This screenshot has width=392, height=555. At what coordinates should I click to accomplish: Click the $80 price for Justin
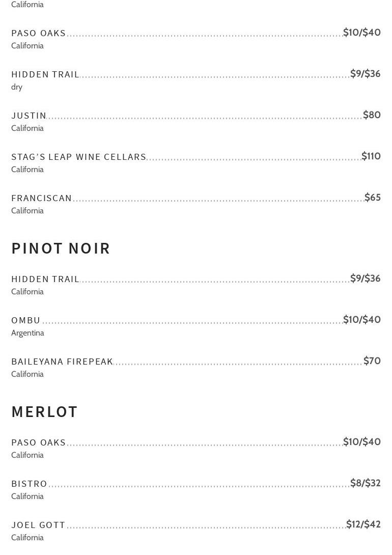[372, 115]
